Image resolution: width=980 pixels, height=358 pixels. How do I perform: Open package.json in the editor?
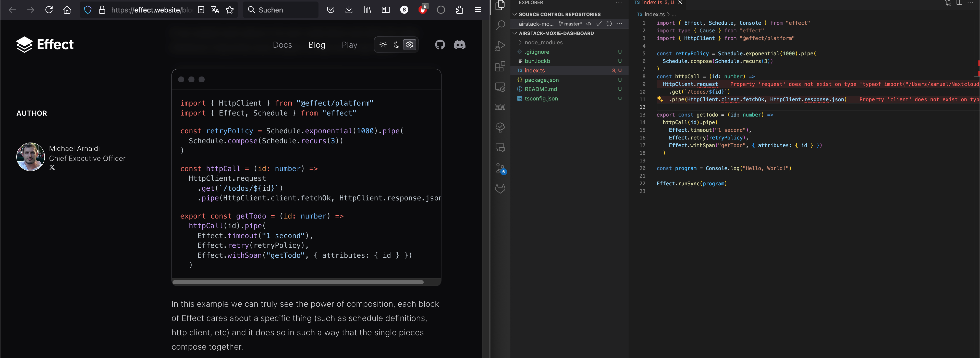[x=541, y=80]
